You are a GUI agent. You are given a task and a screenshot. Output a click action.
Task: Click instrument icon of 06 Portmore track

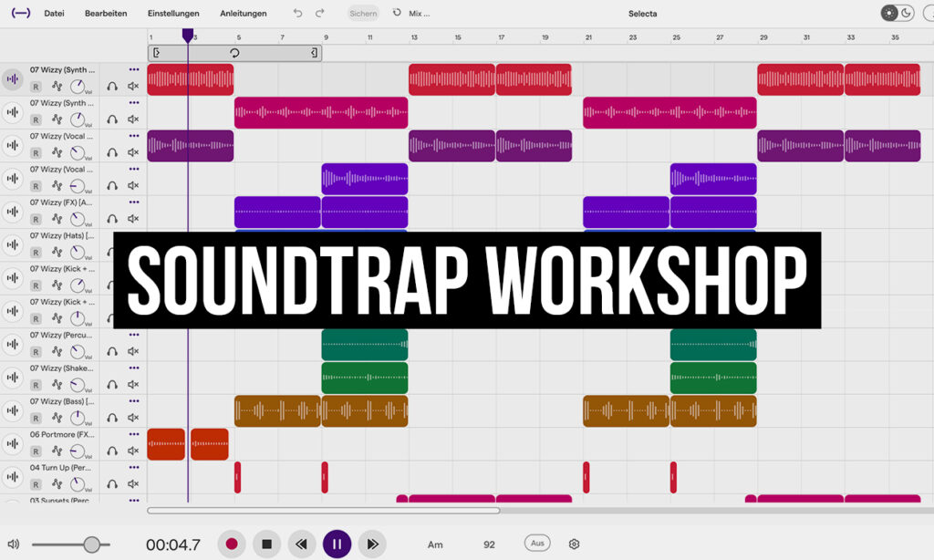tap(12, 444)
